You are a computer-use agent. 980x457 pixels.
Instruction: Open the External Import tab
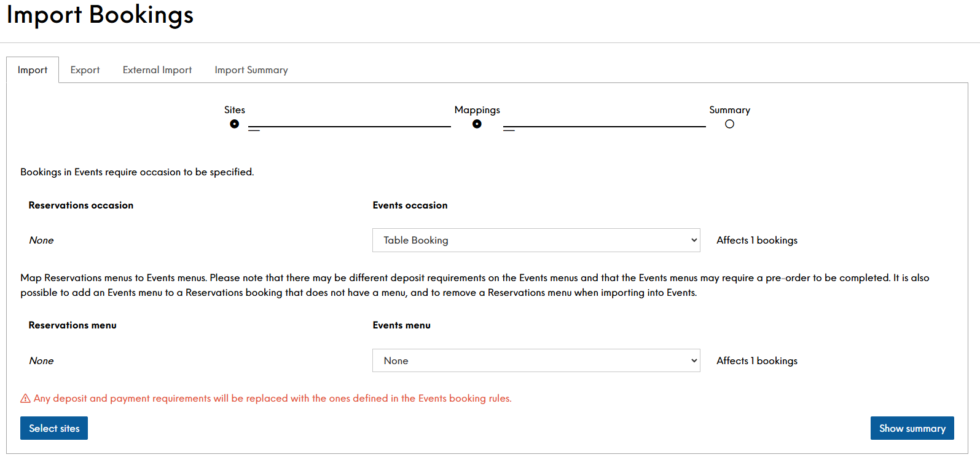(157, 70)
